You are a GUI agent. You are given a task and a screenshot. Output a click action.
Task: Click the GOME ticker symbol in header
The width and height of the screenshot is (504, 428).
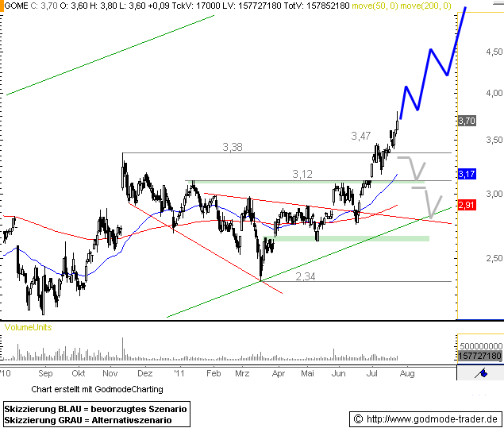(17, 6)
